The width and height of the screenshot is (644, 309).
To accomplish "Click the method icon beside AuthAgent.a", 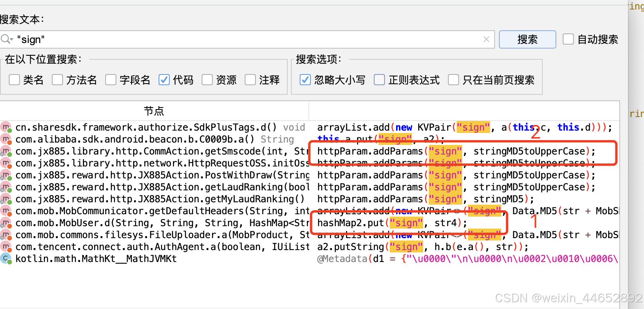I will coord(6,247).
